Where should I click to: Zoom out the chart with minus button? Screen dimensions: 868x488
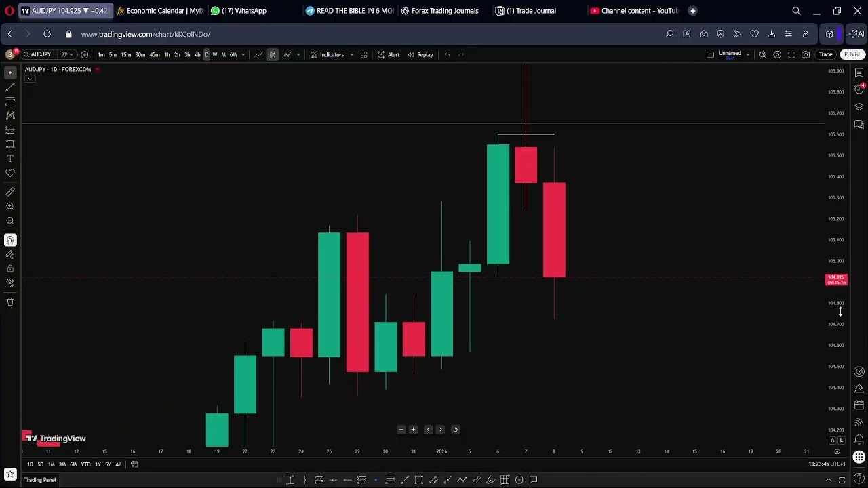click(401, 430)
